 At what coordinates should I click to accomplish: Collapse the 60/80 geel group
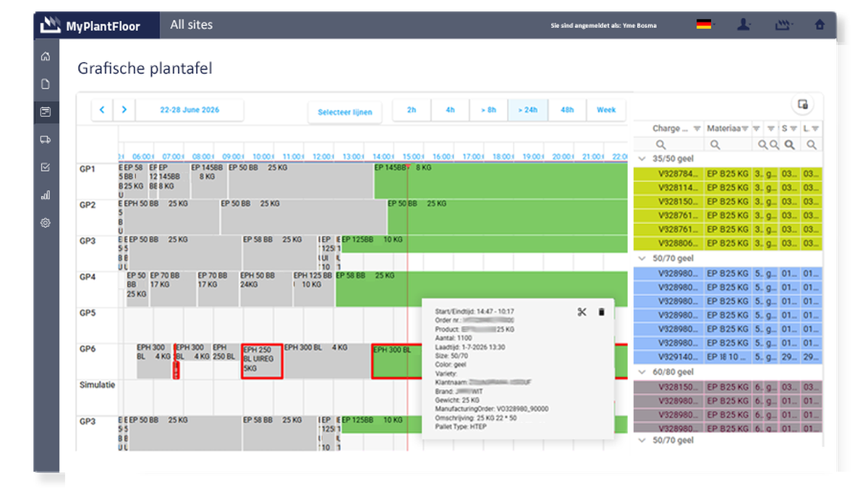[642, 372]
